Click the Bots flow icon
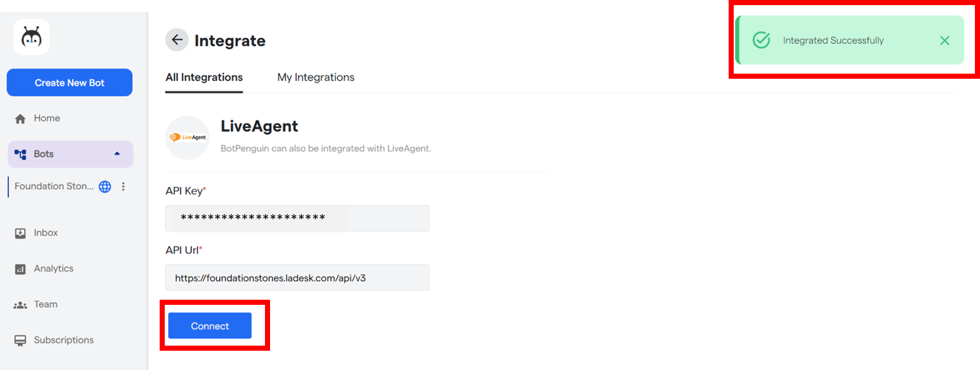980x370 pixels. [20, 154]
